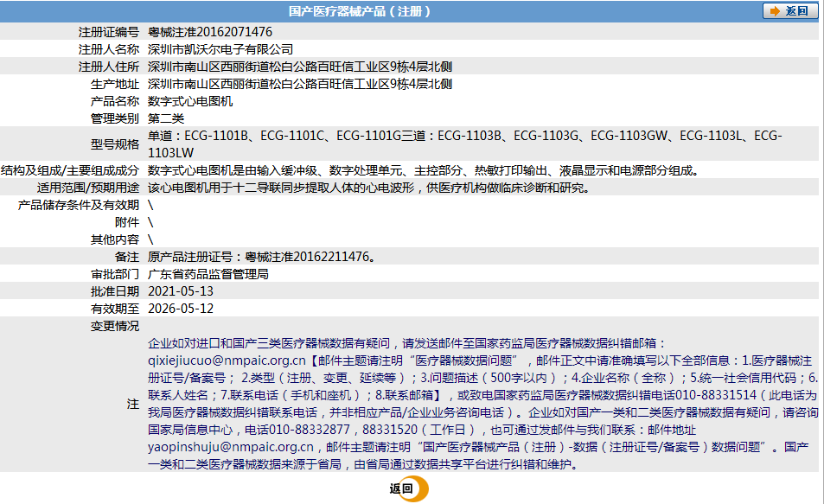Click the label 管理类别
This screenshot has width=824, height=504.
click(115, 118)
